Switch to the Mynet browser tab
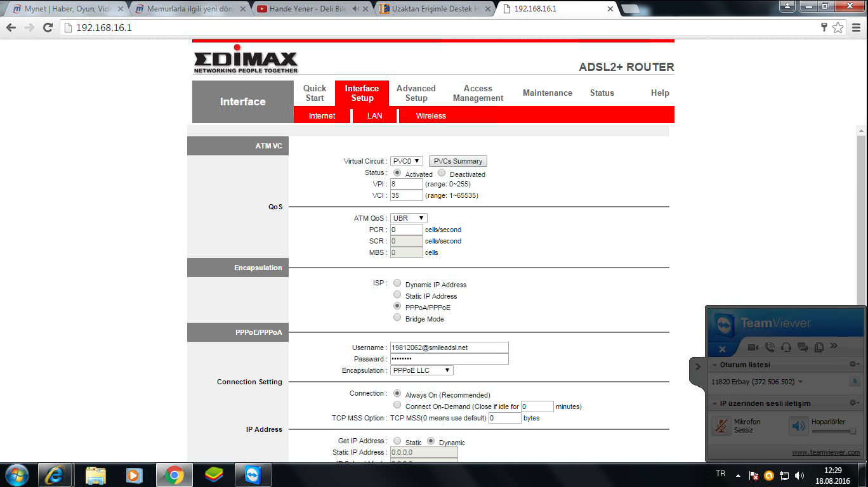The image size is (868, 487). pyautogui.click(x=67, y=9)
